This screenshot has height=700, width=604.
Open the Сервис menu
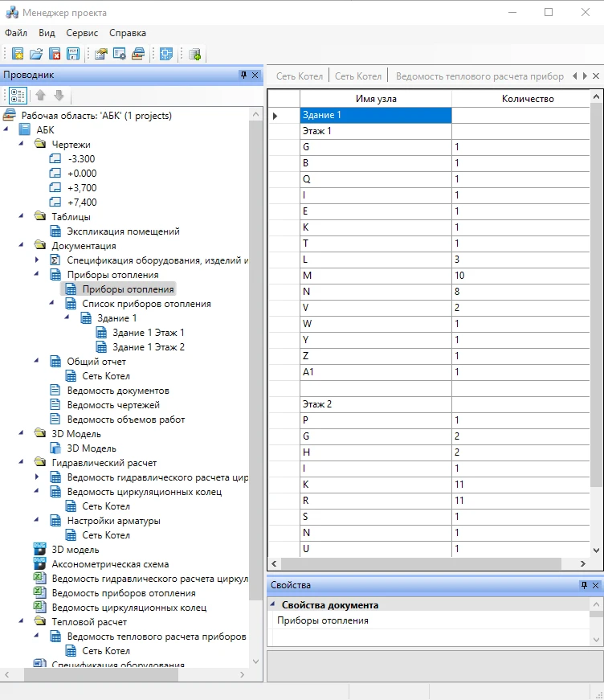(82, 33)
